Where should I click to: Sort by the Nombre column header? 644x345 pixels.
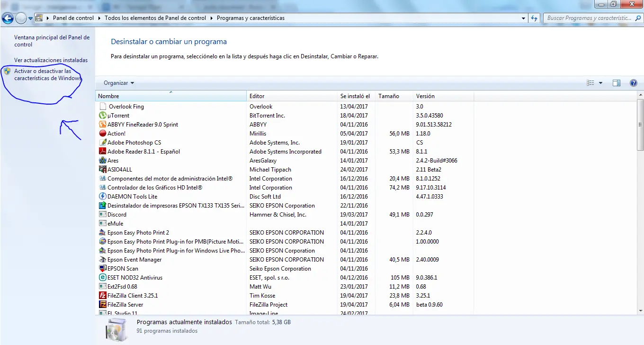point(171,96)
